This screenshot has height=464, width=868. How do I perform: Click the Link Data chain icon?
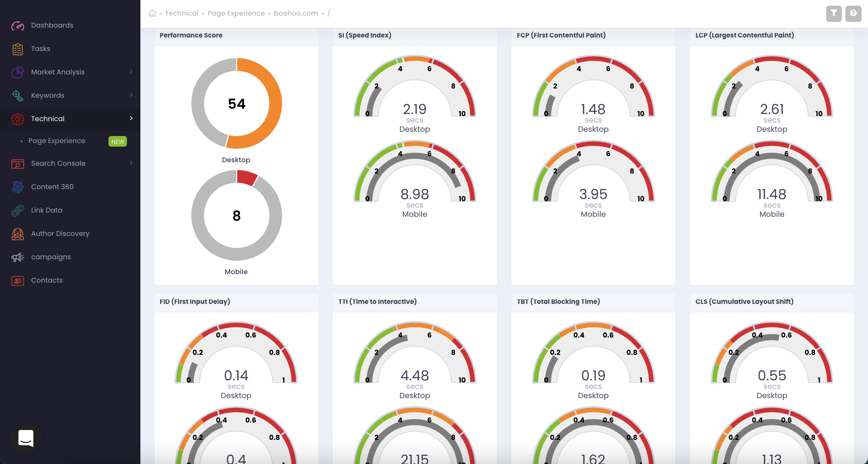click(17, 210)
